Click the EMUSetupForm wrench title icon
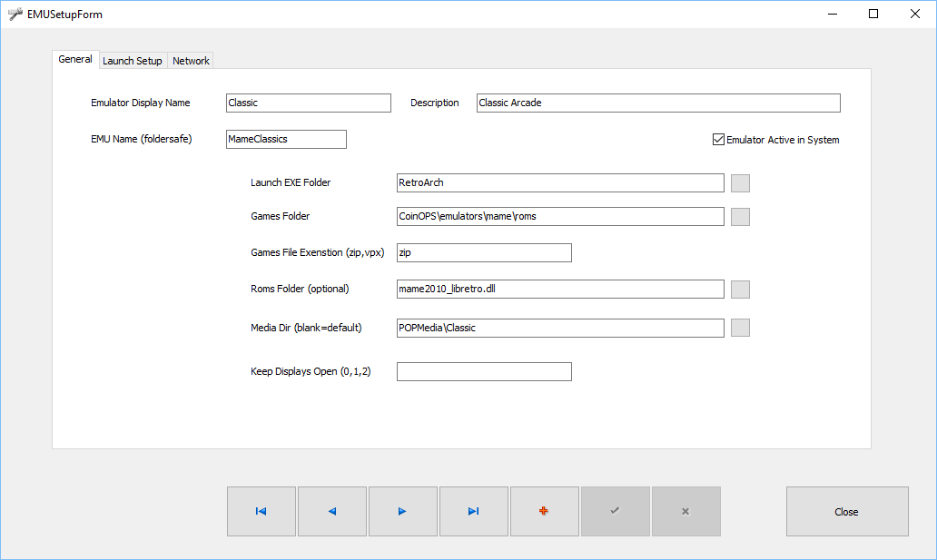The width and height of the screenshot is (937, 560). (x=15, y=14)
